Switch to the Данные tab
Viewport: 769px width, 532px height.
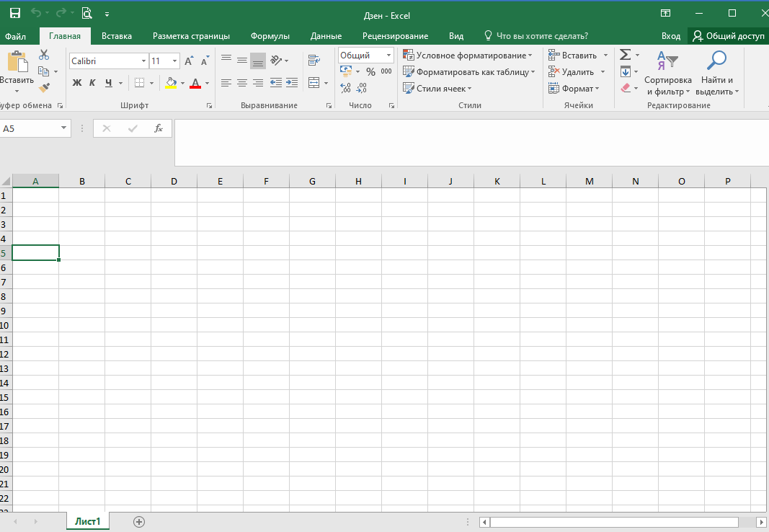tap(326, 36)
